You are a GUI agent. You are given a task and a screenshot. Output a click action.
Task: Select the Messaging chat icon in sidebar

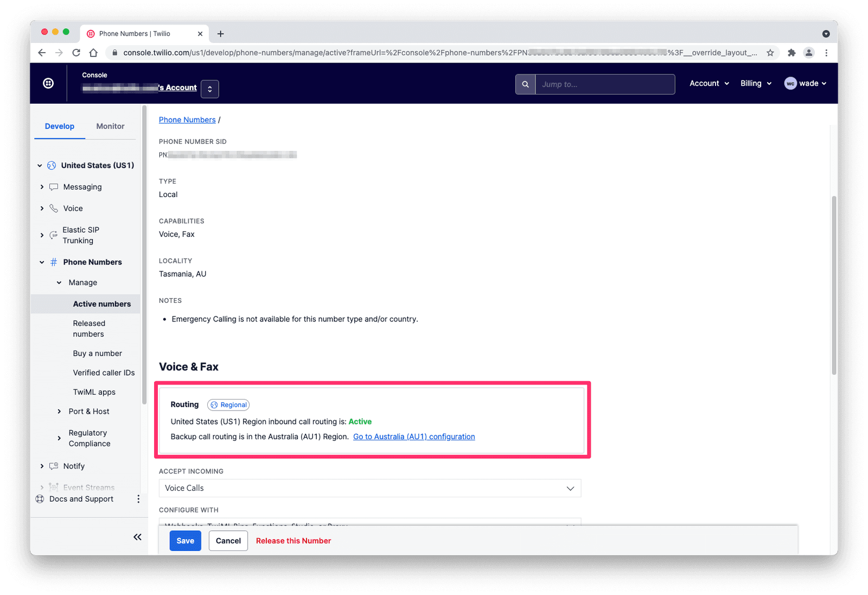point(53,187)
